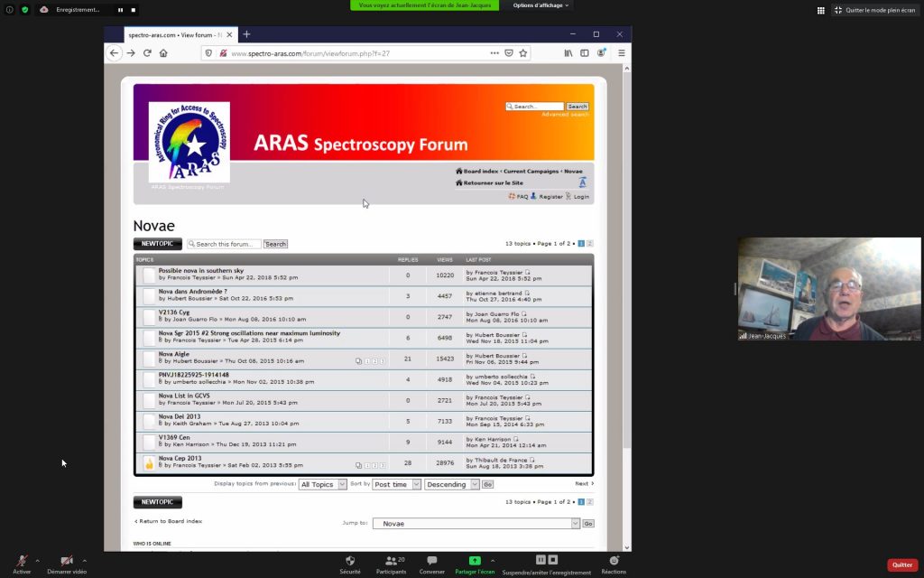Change font size icon next to Retourner sur le Site
This screenshot has height=578, width=924.
[x=582, y=182]
